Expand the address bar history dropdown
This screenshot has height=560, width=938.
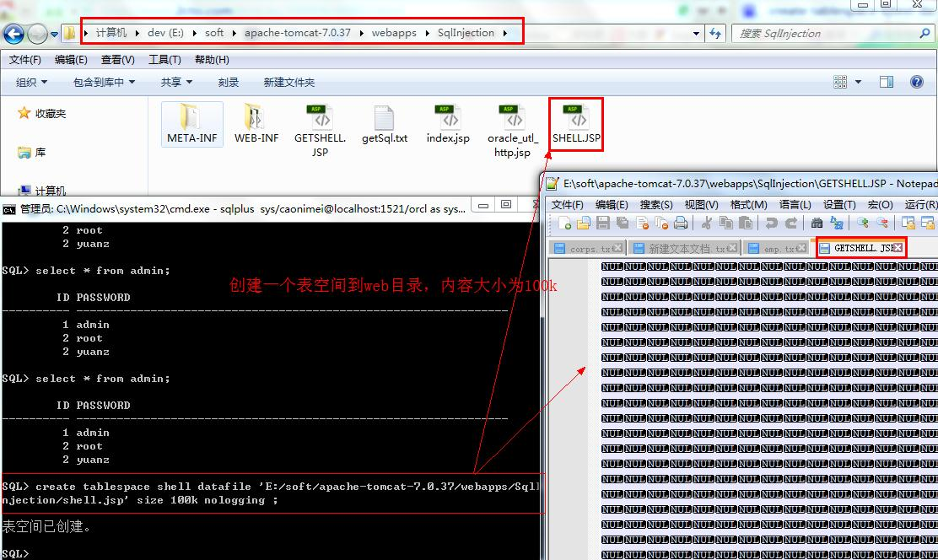696,34
